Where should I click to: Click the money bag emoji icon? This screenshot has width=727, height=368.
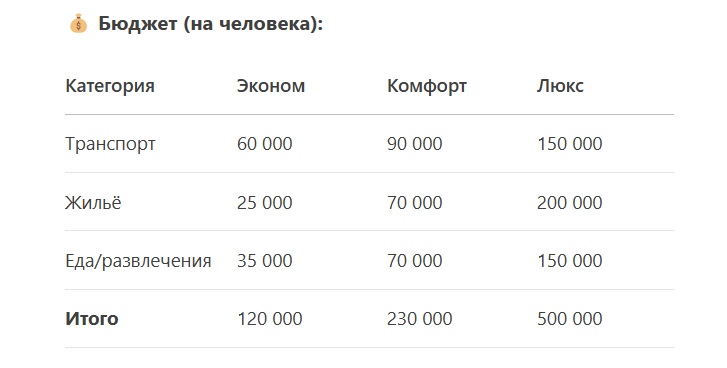point(78,24)
